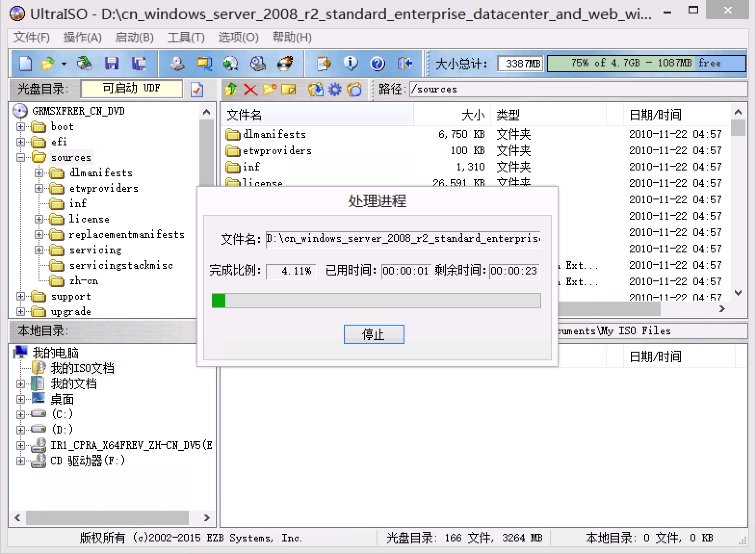This screenshot has width=756, height=554.
Task: Expand the license tree node
Action: (x=39, y=219)
